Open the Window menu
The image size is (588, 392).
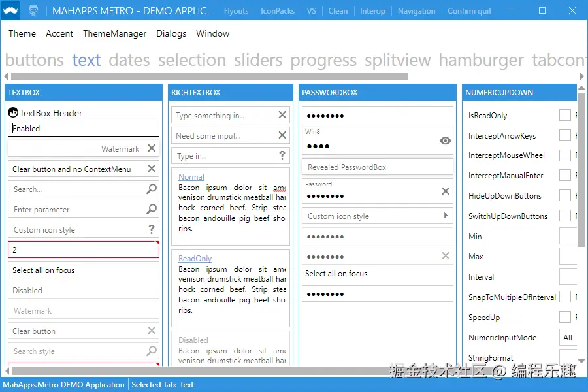(x=212, y=33)
